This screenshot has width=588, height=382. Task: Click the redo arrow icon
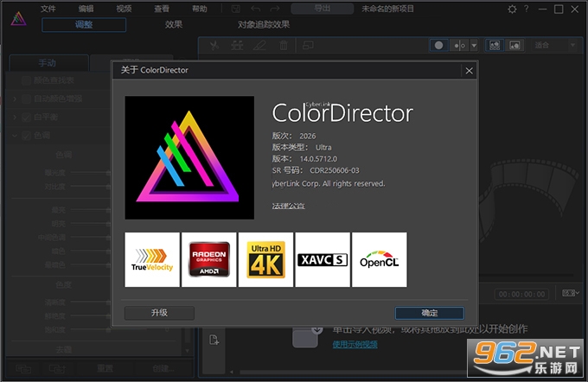tap(275, 9)
